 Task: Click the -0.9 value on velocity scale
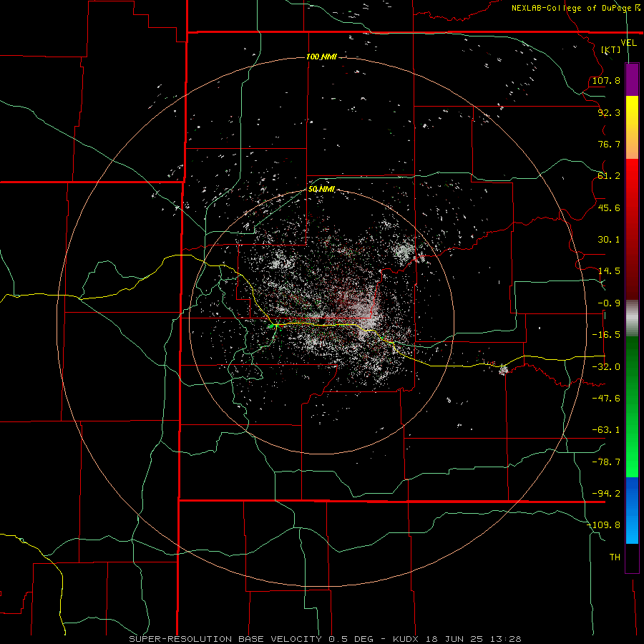click(x=609, y=303)
